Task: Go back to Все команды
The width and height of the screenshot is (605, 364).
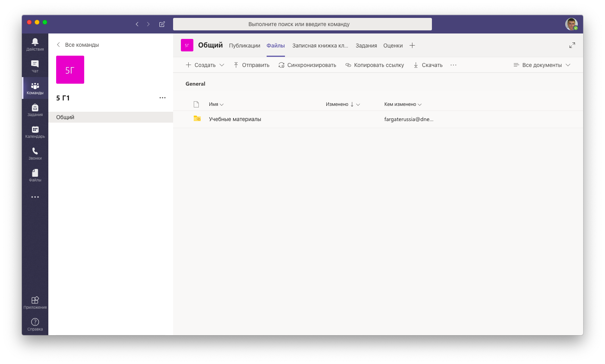Action: point(78,45)
